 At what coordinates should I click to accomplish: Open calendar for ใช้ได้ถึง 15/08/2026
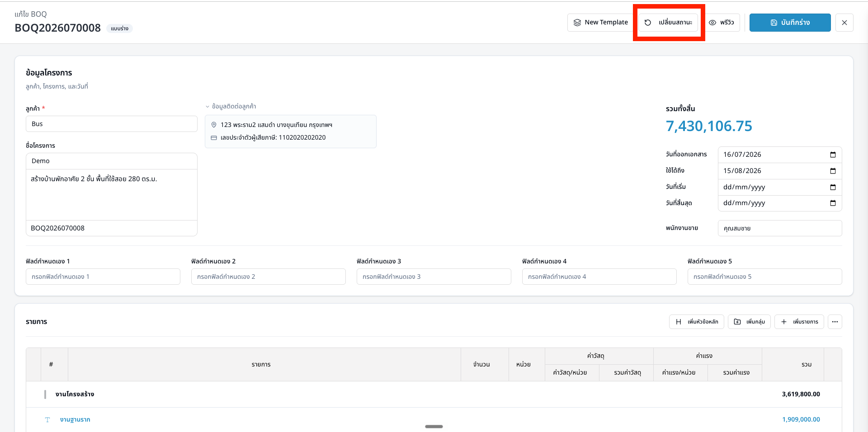pyautogui.click(x=833, y=171)
